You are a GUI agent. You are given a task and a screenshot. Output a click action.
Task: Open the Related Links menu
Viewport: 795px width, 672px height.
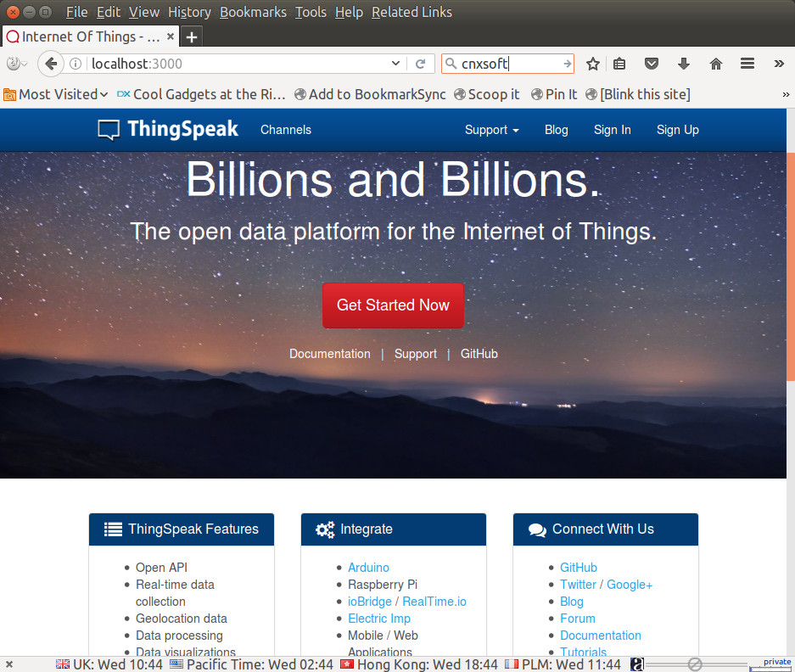411,12
